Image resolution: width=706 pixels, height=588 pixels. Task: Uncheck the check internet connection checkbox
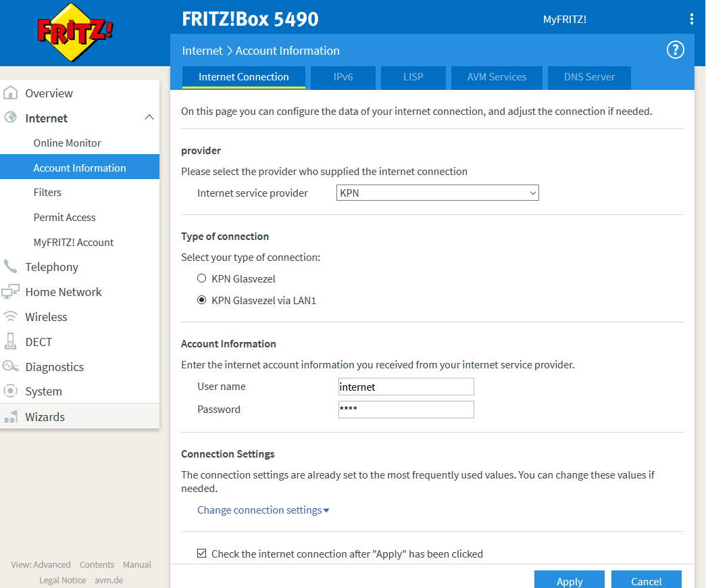[201, 554]
